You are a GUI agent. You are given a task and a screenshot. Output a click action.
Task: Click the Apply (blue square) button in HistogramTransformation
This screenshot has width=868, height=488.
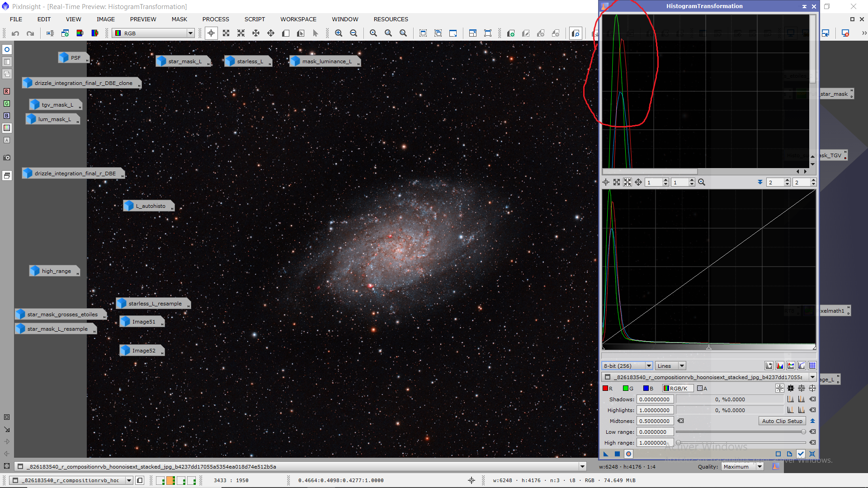[617, 454]
